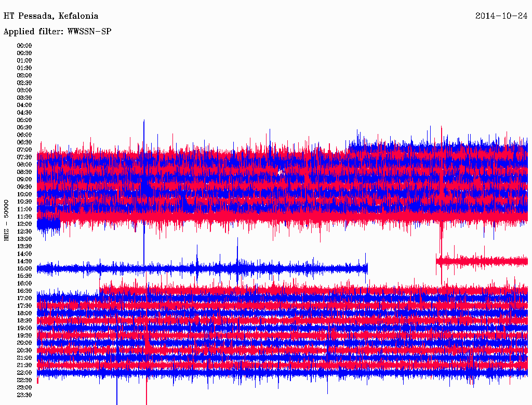532x405 pixels.
Task: Click the 01:00 time label
Action: point(24,60)
